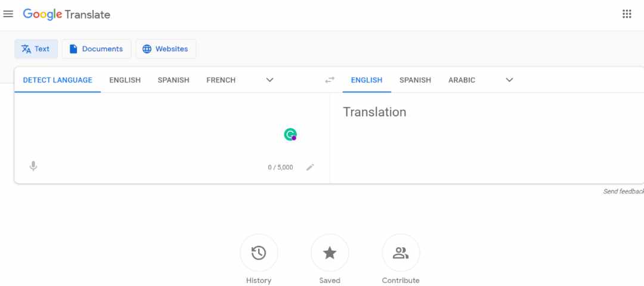Screen dimensions: 644x286
Task: Switch to Websites translation mode
Action: click(166, 49)
